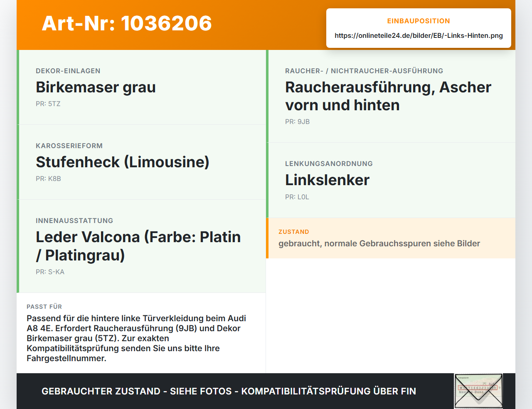Select the Art-Nr 1036206 heading

(127, 23)
